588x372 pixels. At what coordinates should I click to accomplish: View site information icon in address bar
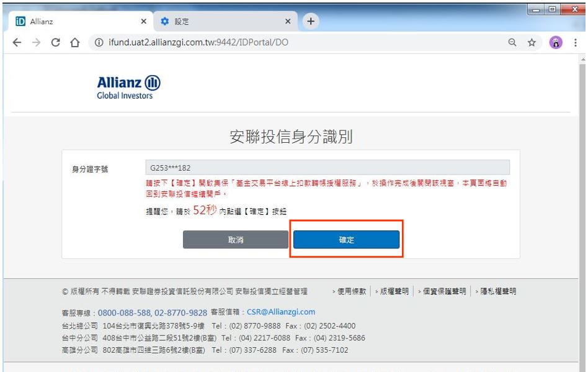[x=99, y=42]
